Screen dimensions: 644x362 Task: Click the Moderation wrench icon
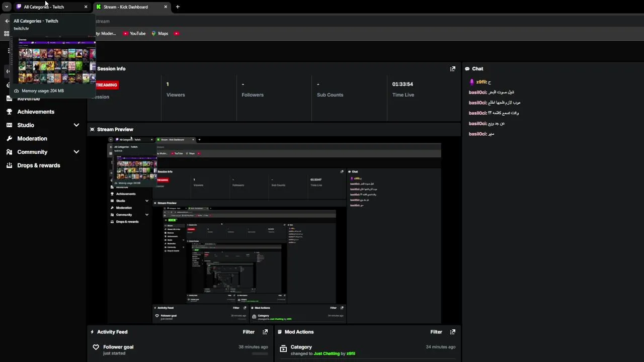coord(9,139)
